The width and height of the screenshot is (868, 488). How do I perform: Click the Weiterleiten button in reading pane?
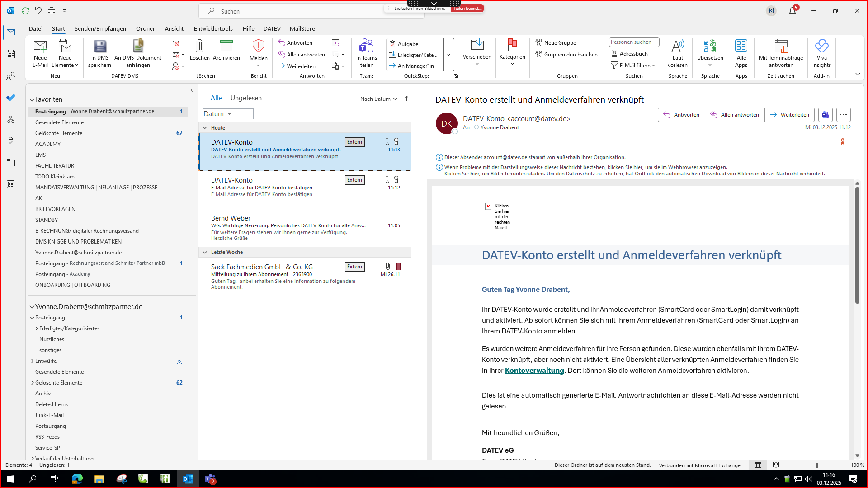click(789, 115)
